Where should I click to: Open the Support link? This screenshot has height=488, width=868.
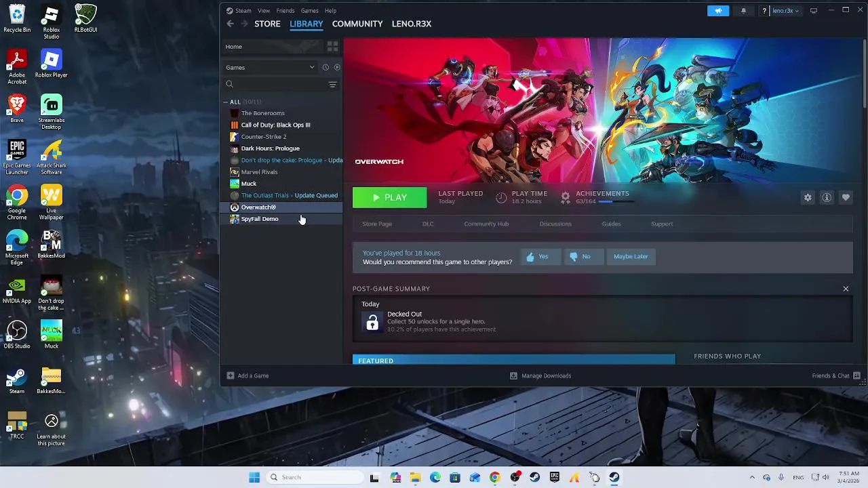pyautogui.click(x=662, y=224)
